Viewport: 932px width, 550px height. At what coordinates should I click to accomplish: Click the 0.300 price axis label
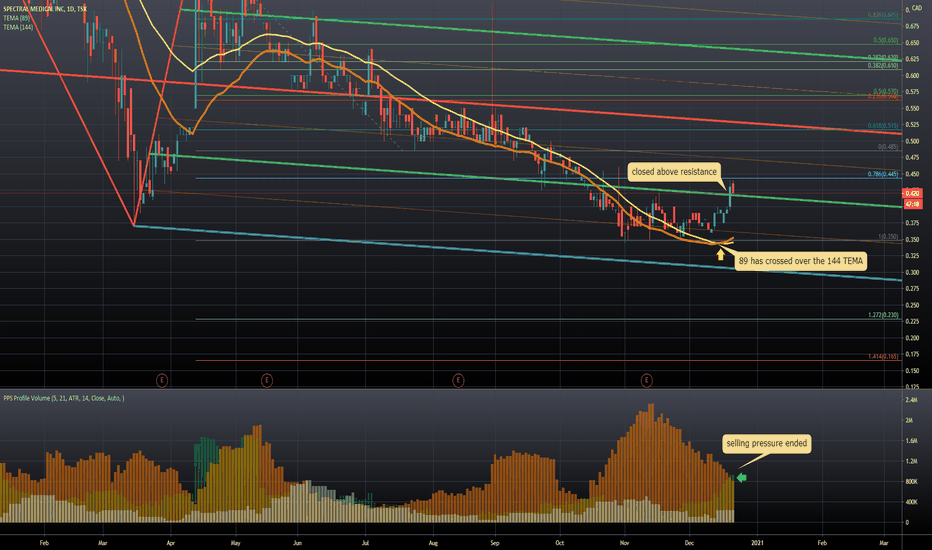point(912,272)
